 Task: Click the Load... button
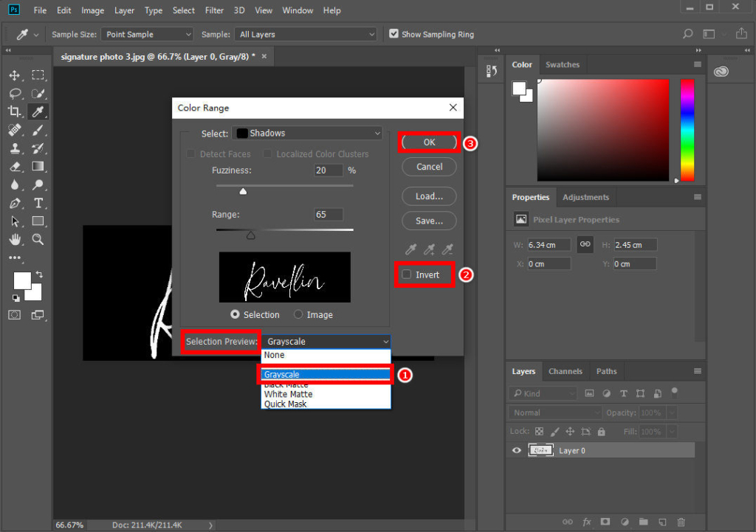pos(429,196)
